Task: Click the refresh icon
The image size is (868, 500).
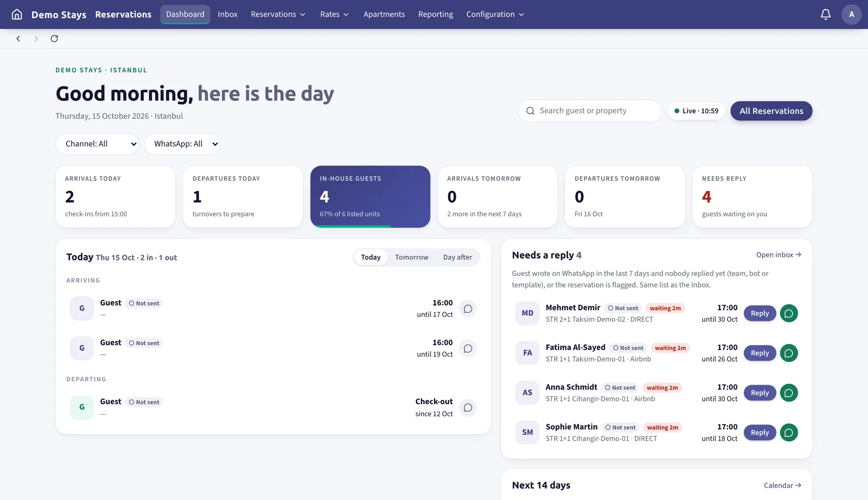Action: (x=54, y=39)
